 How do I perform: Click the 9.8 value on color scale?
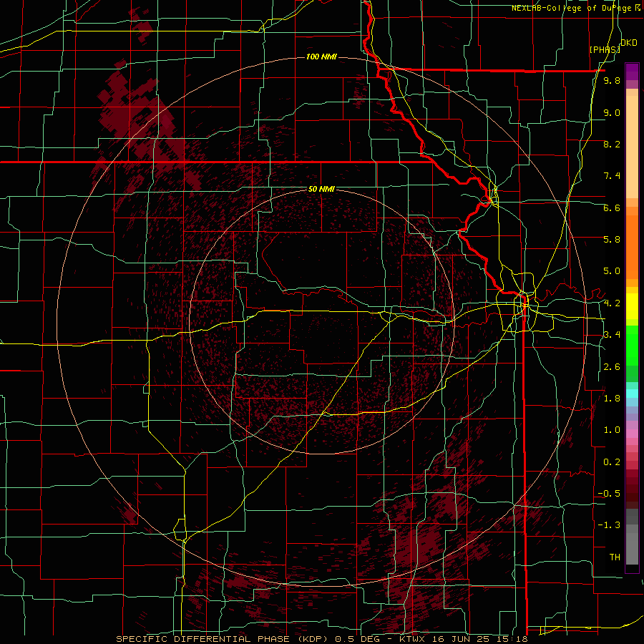[x=612, y=80]
